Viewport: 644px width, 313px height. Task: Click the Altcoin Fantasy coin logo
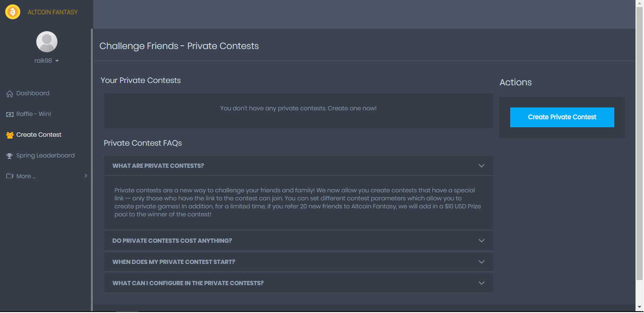(x=13, y=12)
